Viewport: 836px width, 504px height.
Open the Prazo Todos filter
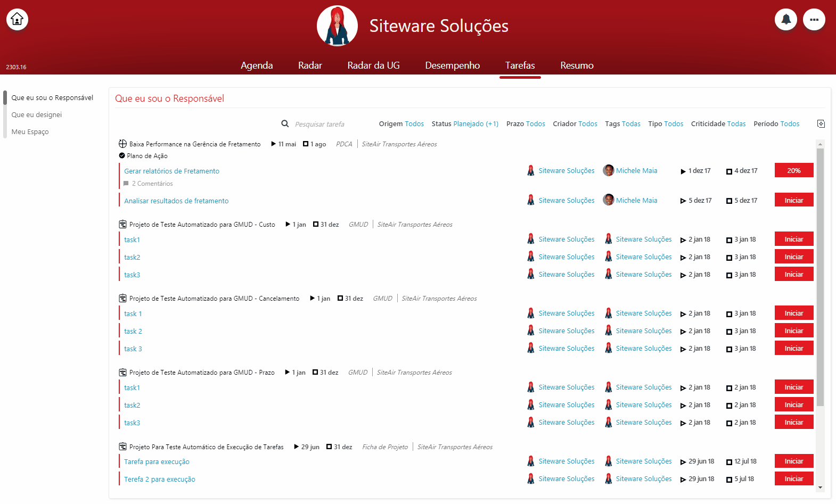(x=526, y=124)
